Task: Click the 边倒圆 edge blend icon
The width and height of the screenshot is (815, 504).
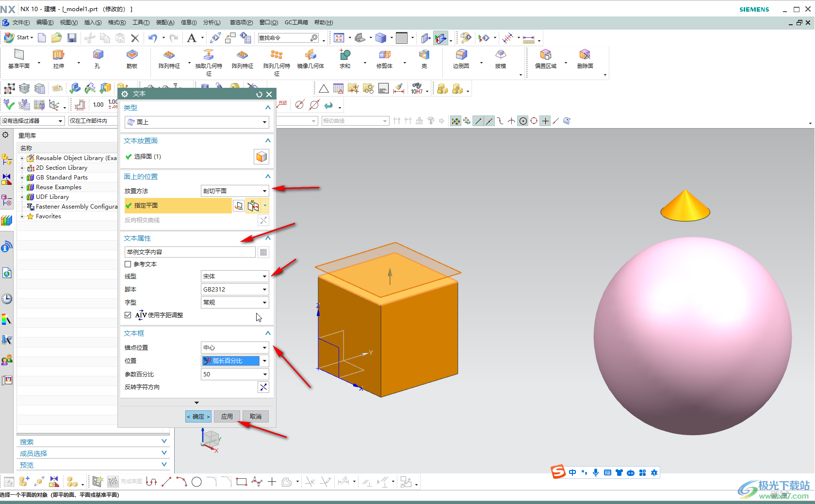Action: coord(461,55)
